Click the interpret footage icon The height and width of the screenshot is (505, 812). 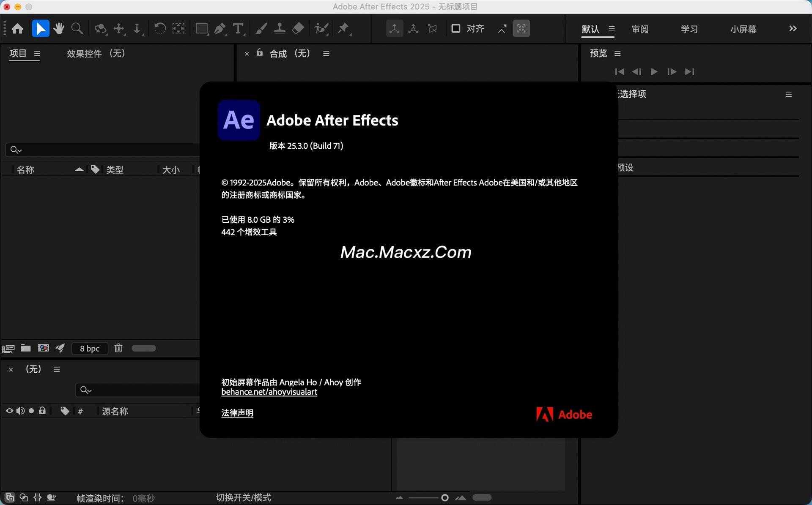(x=8, y=349)
